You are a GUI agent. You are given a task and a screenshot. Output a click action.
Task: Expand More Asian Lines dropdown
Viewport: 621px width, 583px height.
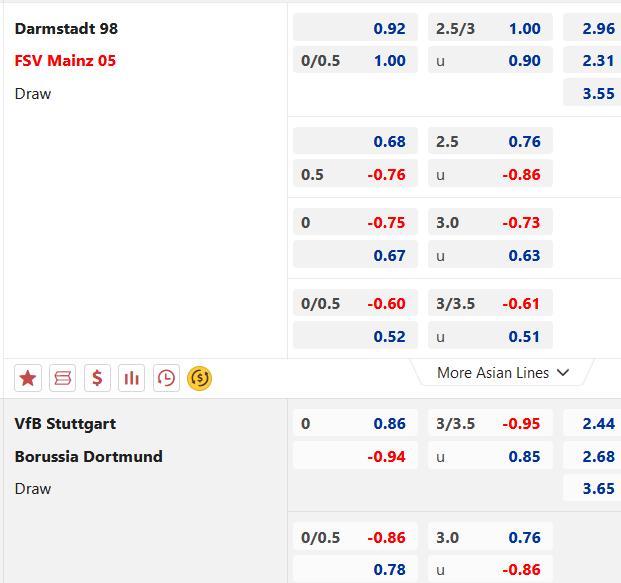click(493, 373)
